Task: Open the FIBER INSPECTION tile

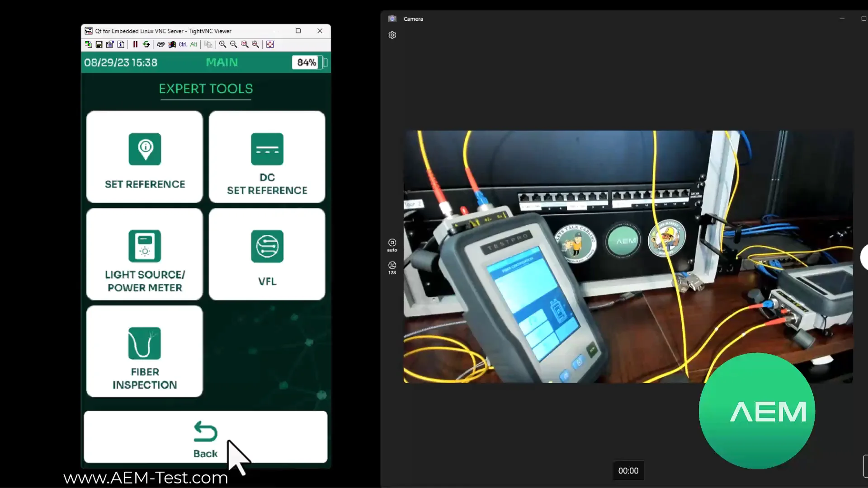Action: pyautogui.click(x=145, y=352)
